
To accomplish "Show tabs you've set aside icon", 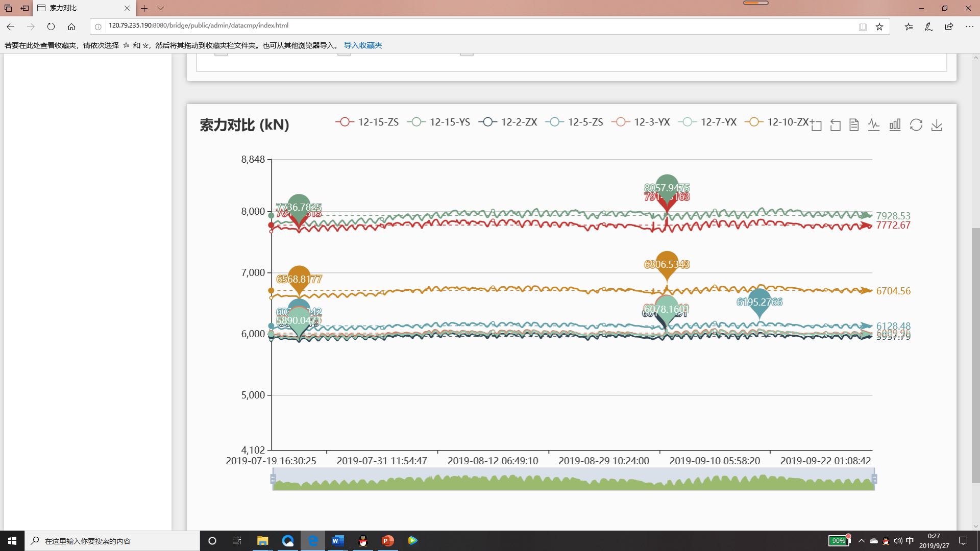I will coord(8,8).
